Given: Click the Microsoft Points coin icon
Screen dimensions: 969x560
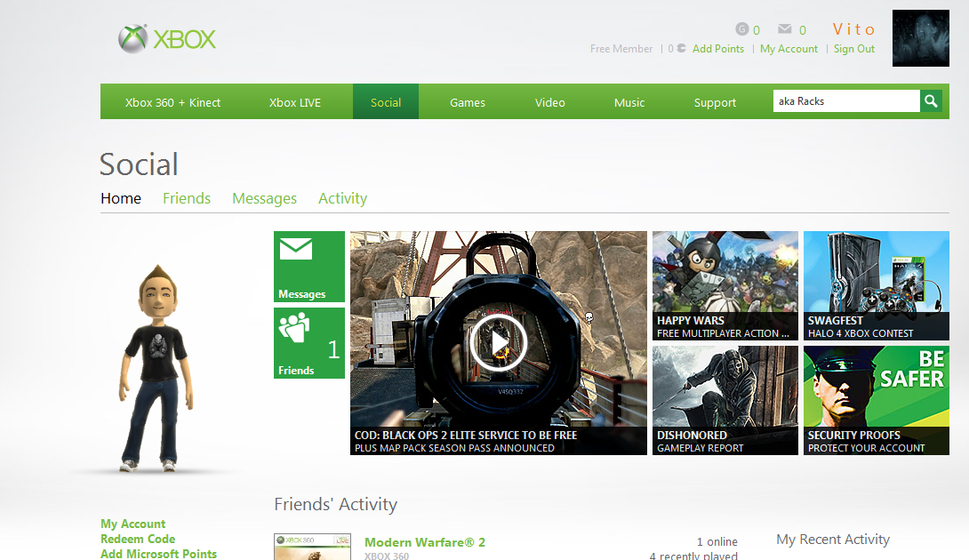Looking at the screenshot, I should coord(681,48).
